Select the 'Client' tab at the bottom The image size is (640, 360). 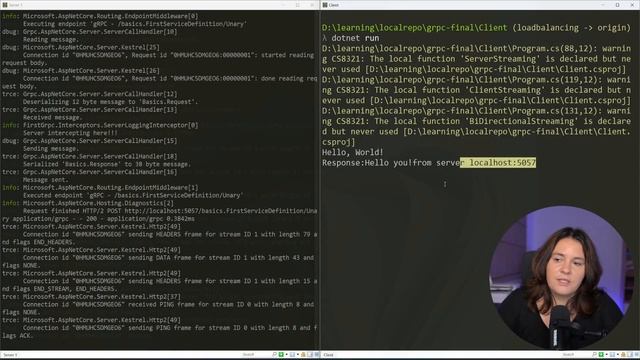point(329,355)
